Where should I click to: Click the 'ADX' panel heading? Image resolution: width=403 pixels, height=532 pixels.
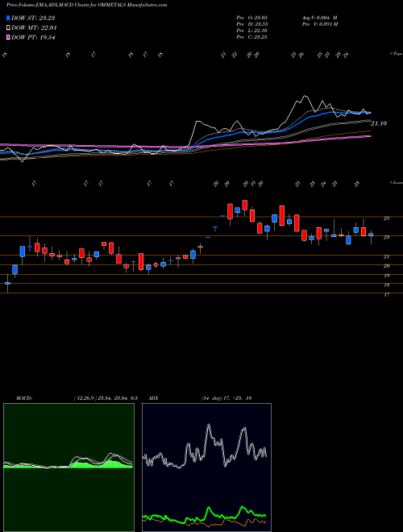(154, 398)
